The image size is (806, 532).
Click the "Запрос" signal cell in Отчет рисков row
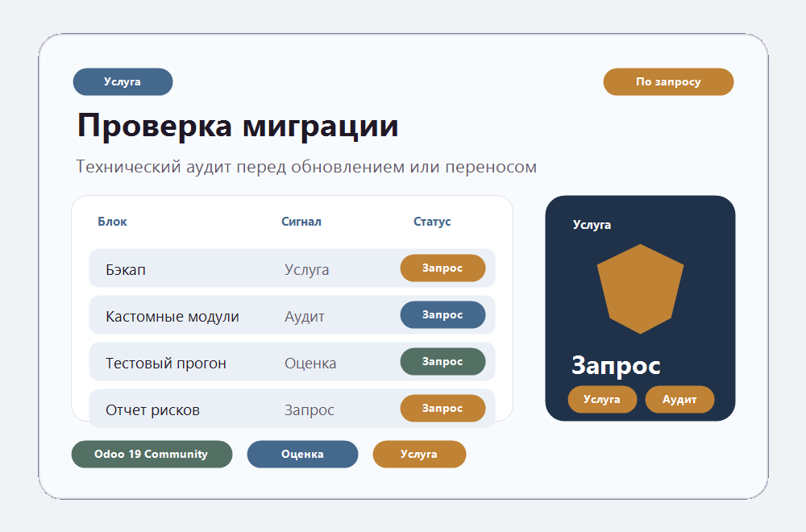click(310, 410)
